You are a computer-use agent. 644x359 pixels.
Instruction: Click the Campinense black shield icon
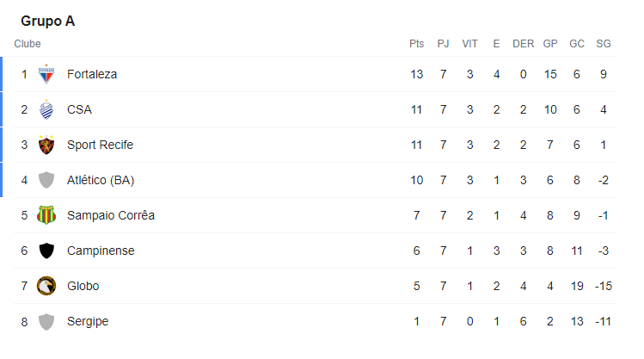(x=46, y=251)
